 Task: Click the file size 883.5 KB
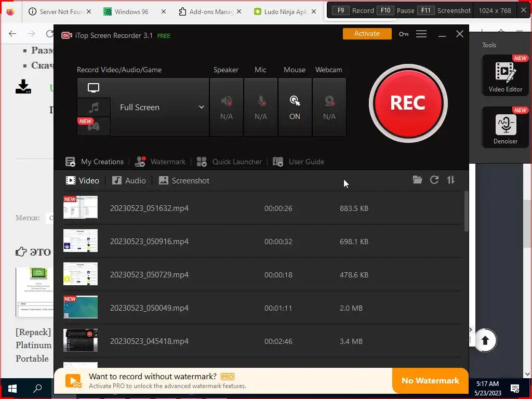pos(354,208)
